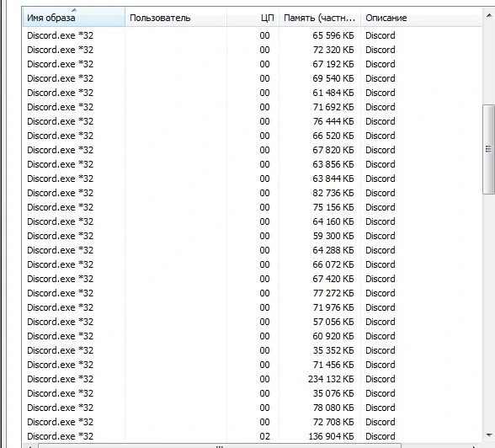The image size is (495, 448).
Task: Click the vertical scrollbar thumb
Action: coord(488,149)
